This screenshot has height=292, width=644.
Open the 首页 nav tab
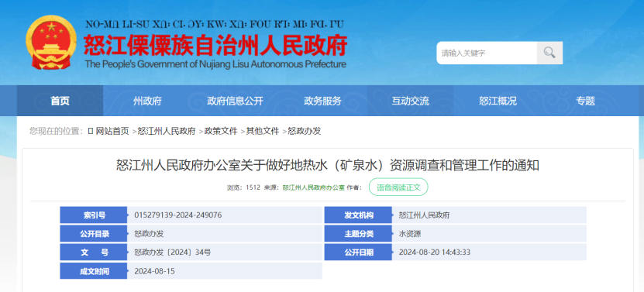[x=60, y=101]
